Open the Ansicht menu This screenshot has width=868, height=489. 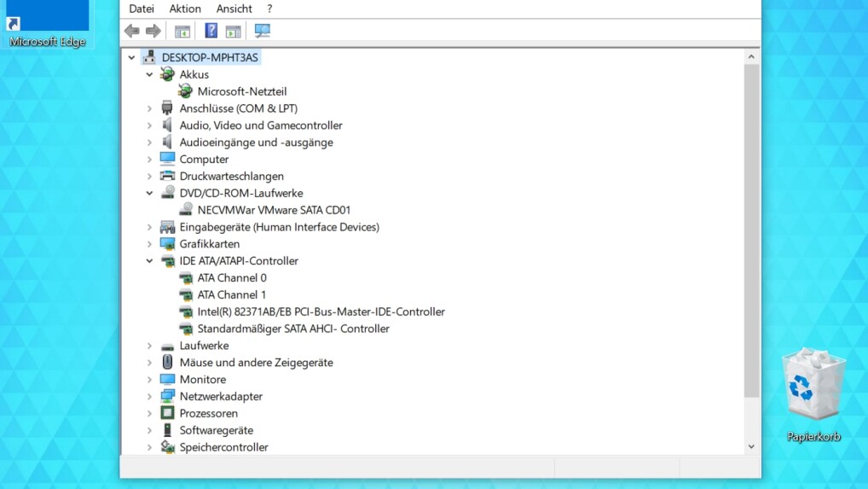(x=234, y=9)
